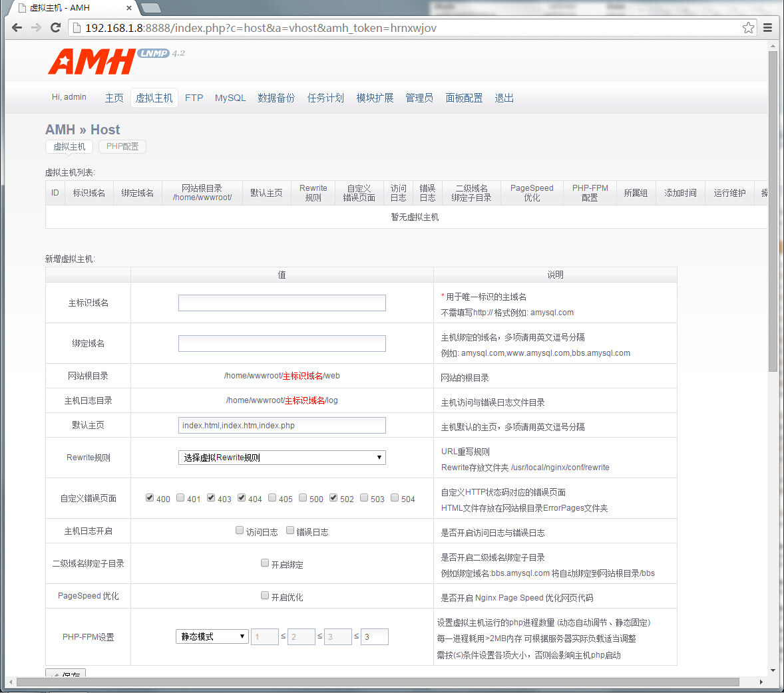Screen dimensions: 784x693
Task: Check the 503 error page checkbox
Action: pos(364,497)
